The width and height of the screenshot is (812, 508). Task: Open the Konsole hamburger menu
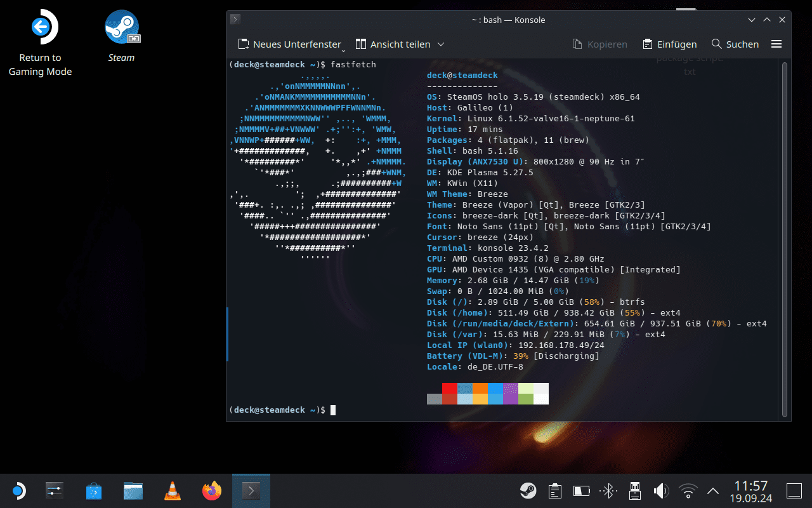coord(776,44)
